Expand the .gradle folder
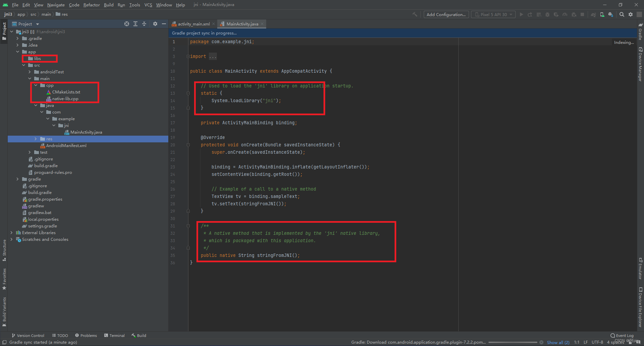The width and height of the screenshot is (644, 346). pos(17,39)
